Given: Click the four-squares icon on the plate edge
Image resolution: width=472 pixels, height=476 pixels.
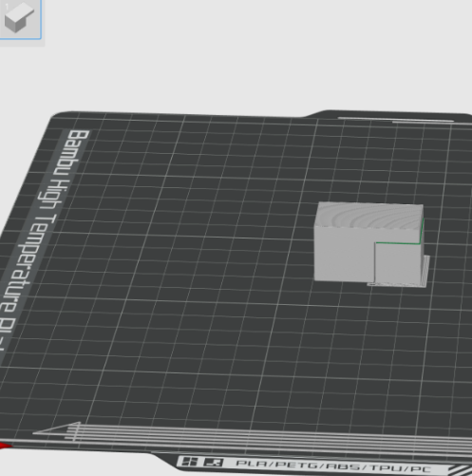Looking at the screenshot, I should click(190, 462).
